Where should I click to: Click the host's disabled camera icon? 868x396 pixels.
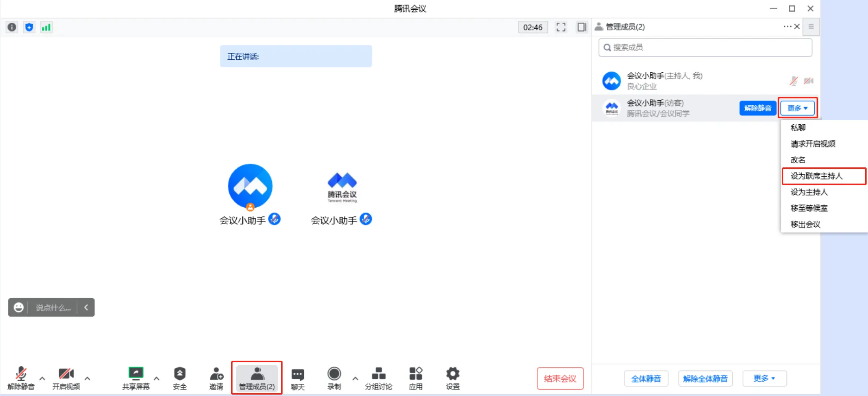808,81
